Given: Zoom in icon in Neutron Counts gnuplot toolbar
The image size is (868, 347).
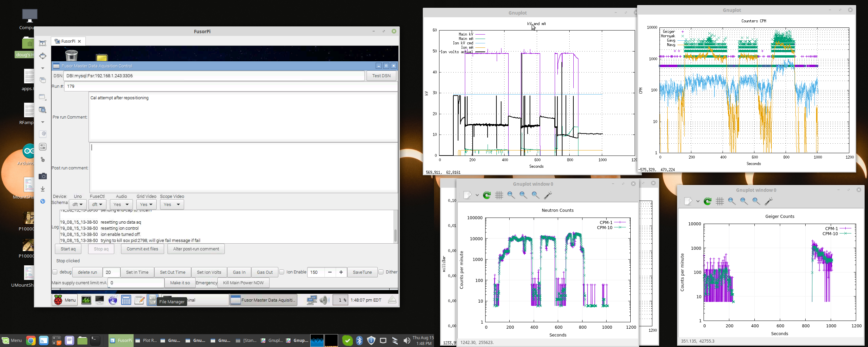Looking at the screenshot, I should coord(523,195).
